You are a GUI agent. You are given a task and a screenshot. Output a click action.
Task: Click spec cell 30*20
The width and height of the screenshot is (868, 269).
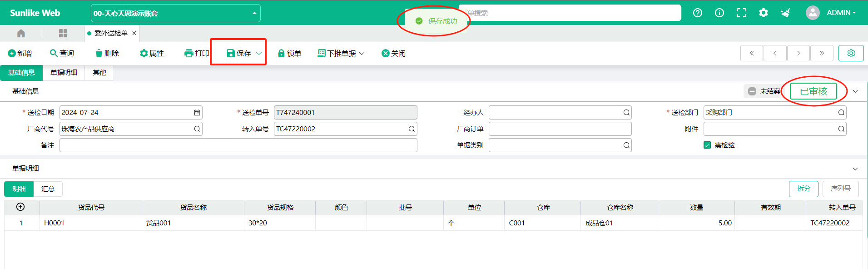[x=280, y=223]
